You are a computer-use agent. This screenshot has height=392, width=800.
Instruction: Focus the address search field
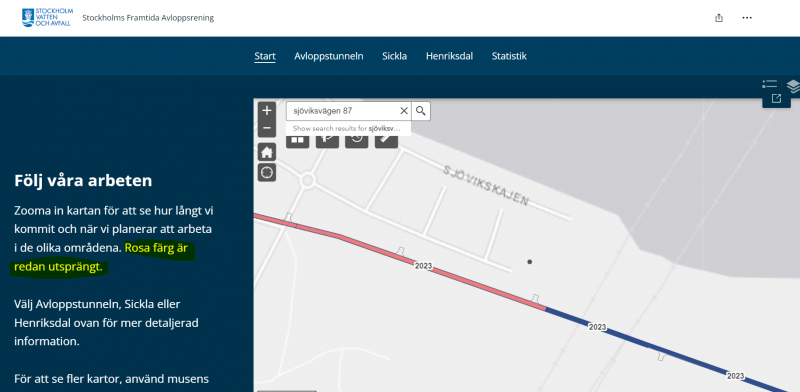coord(342,111)
